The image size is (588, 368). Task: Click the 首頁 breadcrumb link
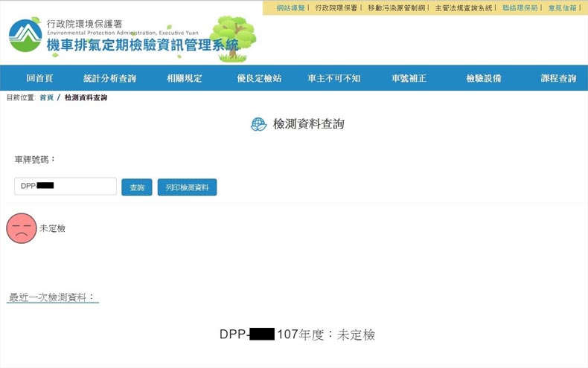[x=46, y=97]
